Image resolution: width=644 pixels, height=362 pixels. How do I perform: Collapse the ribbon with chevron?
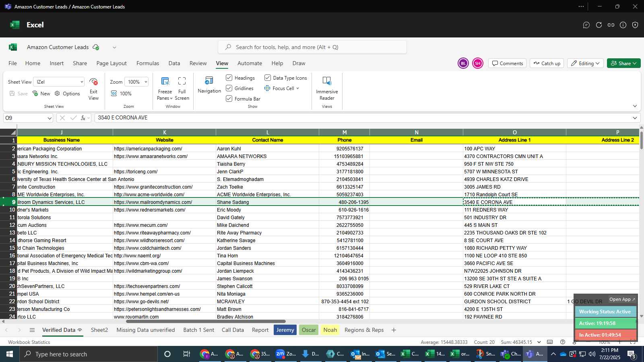(635, 106)
